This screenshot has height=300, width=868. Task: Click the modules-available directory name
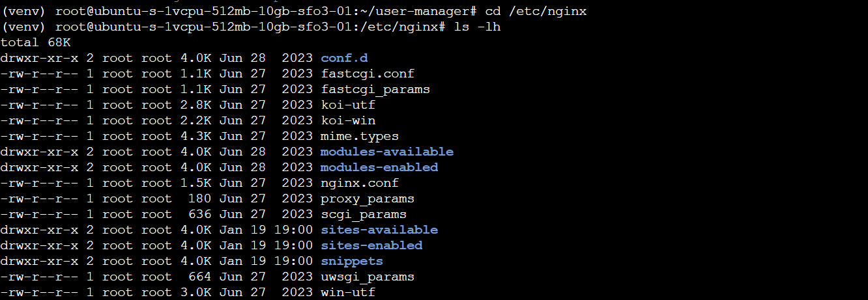point(387,152)
